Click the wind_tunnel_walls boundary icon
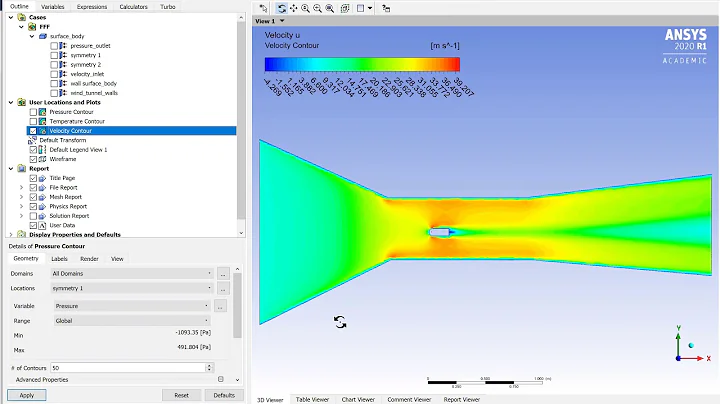720x404 pixels. click(63, 93)
